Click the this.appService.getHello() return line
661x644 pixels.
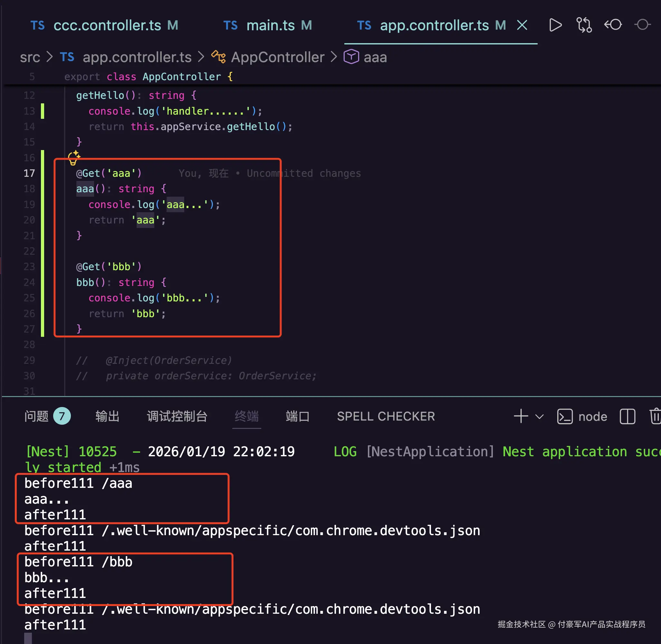pos(190,127)
